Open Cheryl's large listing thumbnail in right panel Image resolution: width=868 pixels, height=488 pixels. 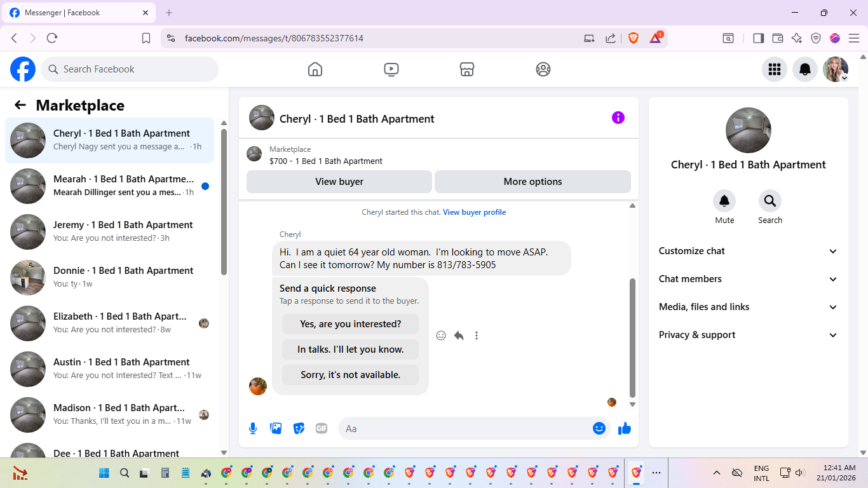coord(749,130)
